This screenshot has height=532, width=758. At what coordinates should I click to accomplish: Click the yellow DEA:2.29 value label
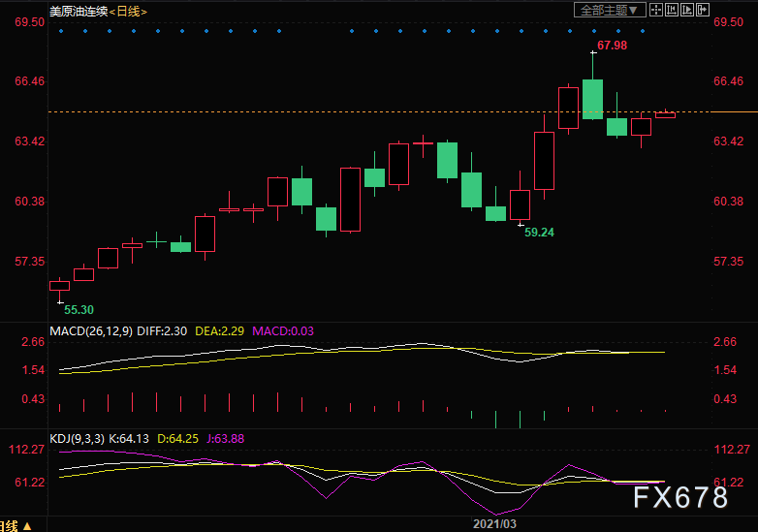click(221, 331)
